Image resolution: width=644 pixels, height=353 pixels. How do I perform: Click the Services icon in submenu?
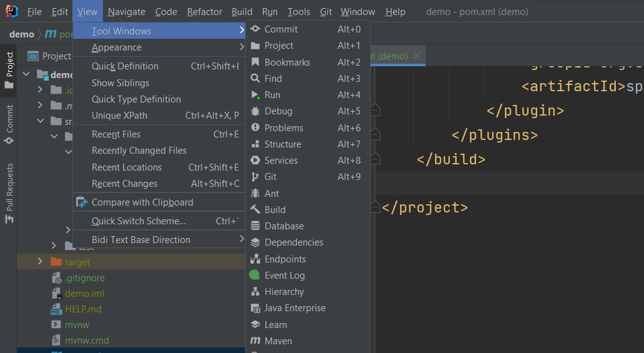(255, 161)
